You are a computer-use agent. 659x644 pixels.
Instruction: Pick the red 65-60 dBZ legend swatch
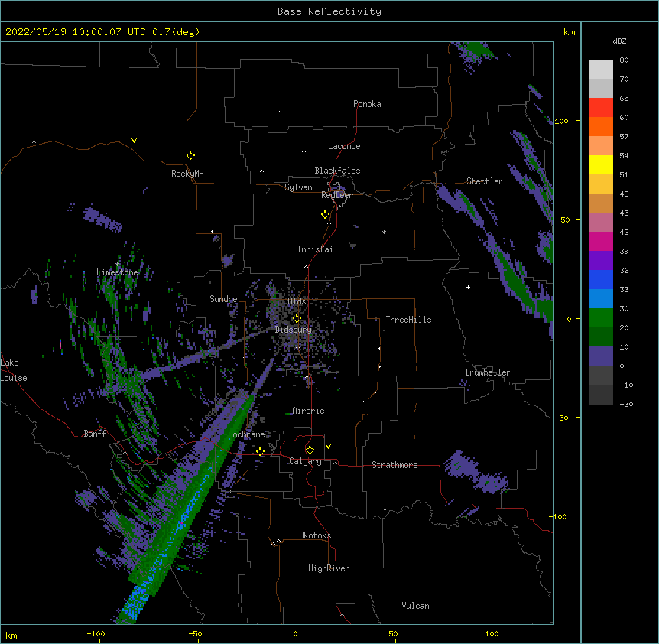click(x=601, y=107)
